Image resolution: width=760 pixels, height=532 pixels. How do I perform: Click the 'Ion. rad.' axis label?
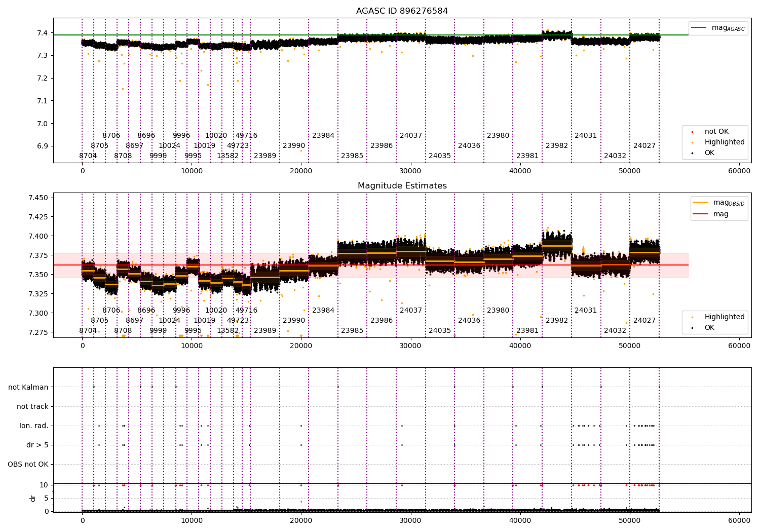pyautogui.click(x=34, y=426)
